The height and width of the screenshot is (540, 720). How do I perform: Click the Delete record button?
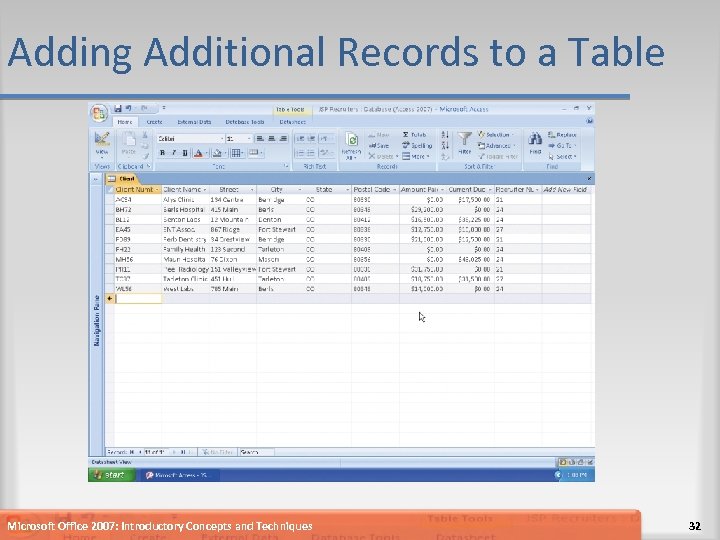coord(383,157)
